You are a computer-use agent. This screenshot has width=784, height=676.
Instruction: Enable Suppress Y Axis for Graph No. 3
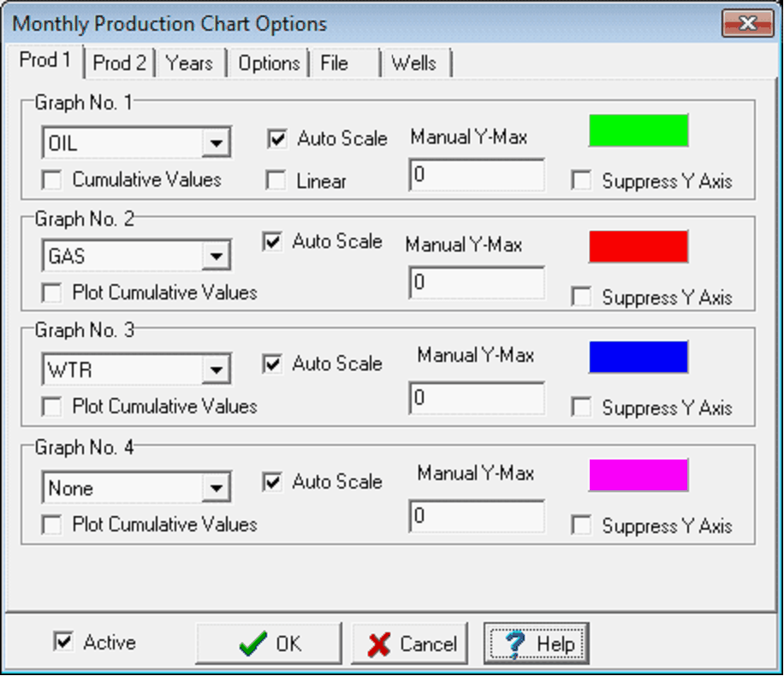click(x=582, y=408)
